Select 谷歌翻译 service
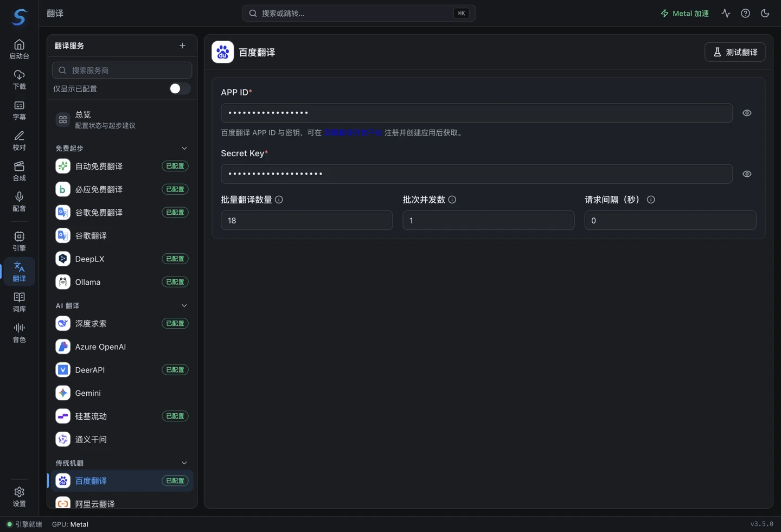 tap(122, 236)
